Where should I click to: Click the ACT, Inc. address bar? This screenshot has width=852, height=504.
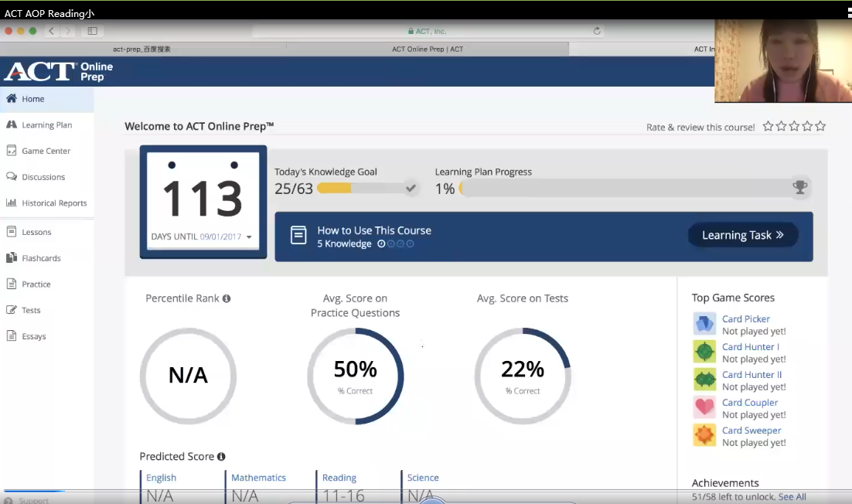(428, 31)
